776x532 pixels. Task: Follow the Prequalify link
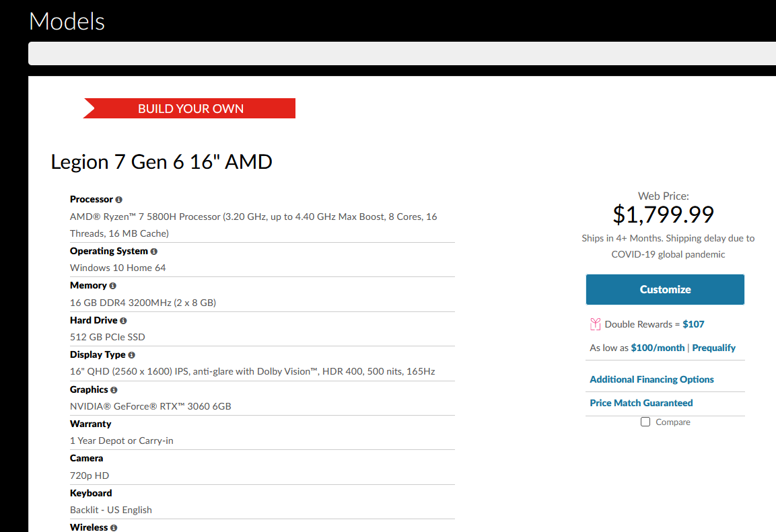click(x=713, y=348)
